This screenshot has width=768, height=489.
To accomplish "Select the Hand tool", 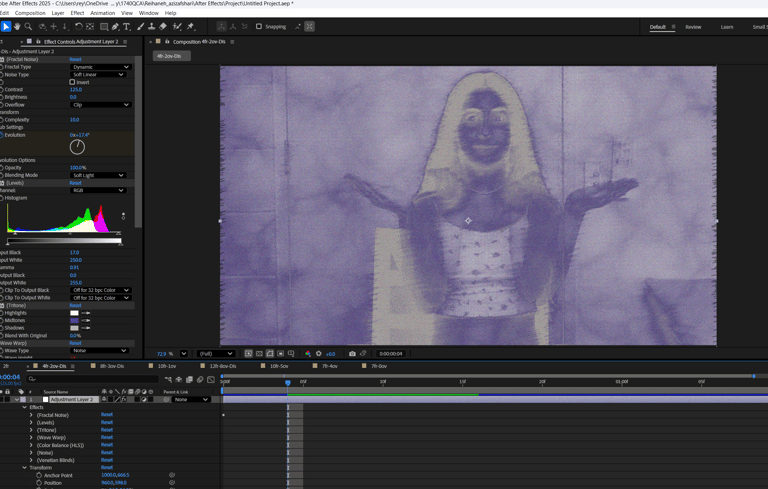I will (17, 26).
